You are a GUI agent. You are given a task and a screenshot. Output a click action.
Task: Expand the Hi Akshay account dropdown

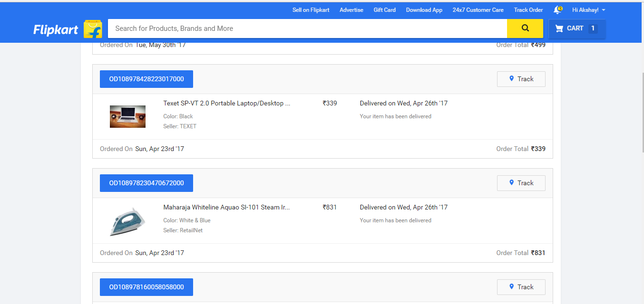(x=589, y=10)
